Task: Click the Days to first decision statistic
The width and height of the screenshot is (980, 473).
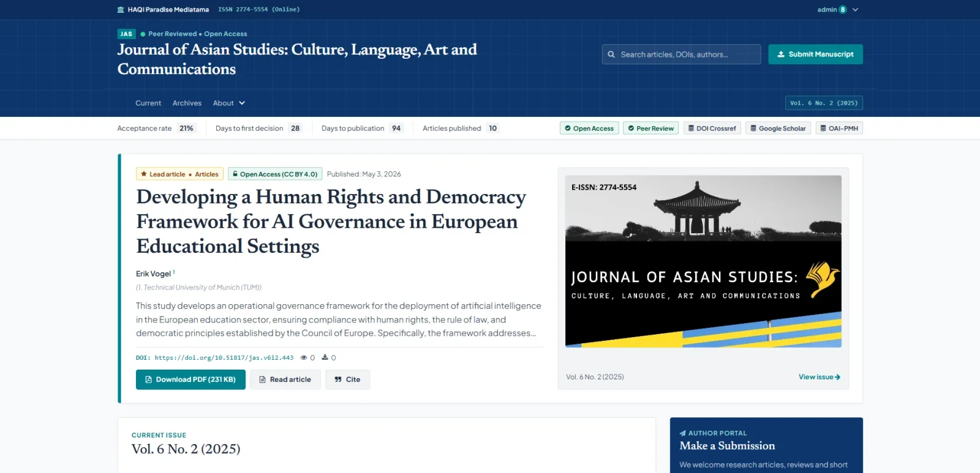Action: [x=259, y=128]
